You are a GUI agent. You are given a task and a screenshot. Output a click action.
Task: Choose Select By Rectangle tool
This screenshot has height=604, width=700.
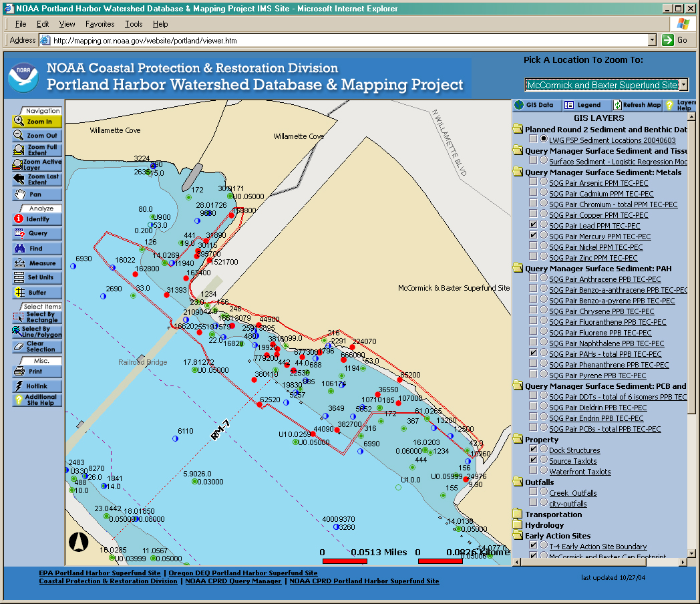[37, 317]
